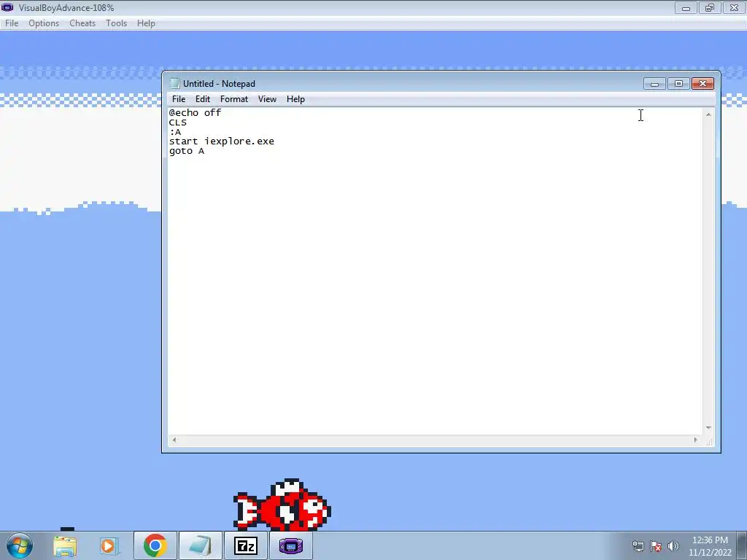Image resolution: width=747 pixels, height=560 pixels.
Task: Place cursor in '@echo off' line
Action: (195, 113)
